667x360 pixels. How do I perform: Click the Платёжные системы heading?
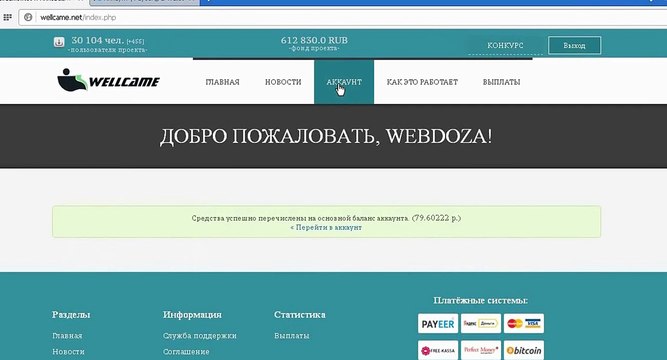(481, 300)
